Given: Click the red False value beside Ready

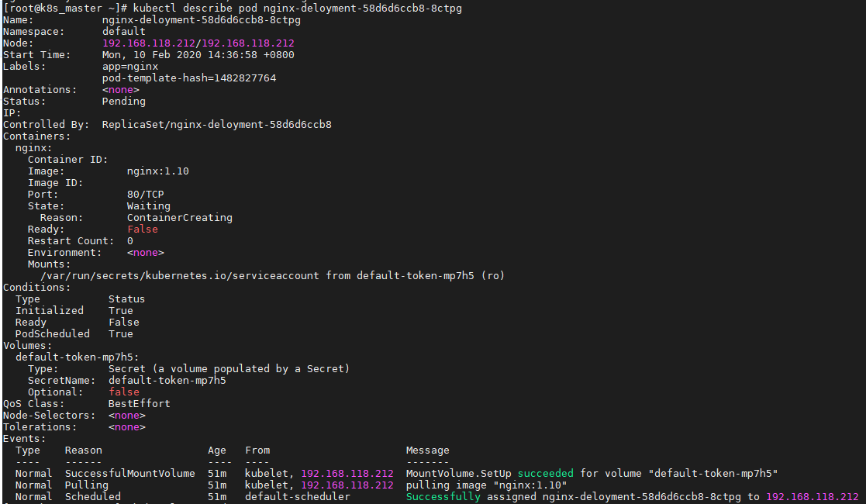Looking at the screenshot, I should 142,230.
